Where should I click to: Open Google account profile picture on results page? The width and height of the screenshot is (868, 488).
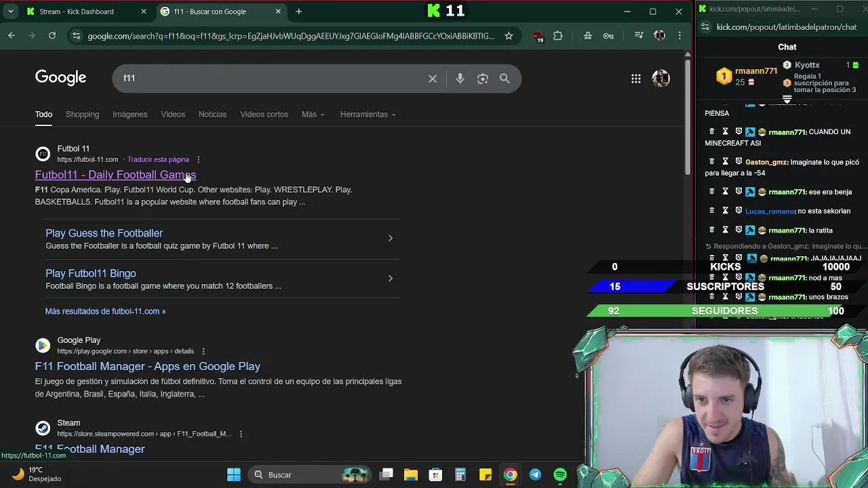coord(660,79)
